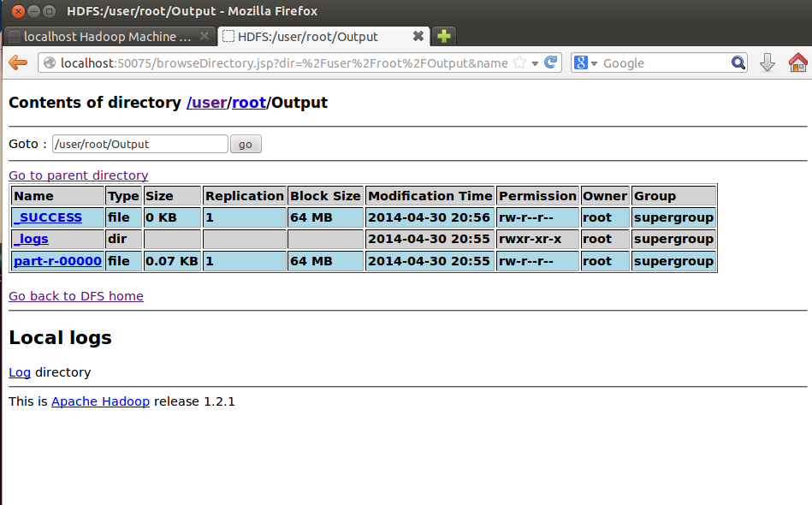Click 64 MB block size of _SUCCESS
812x505 pixels.
coord(325,217)
